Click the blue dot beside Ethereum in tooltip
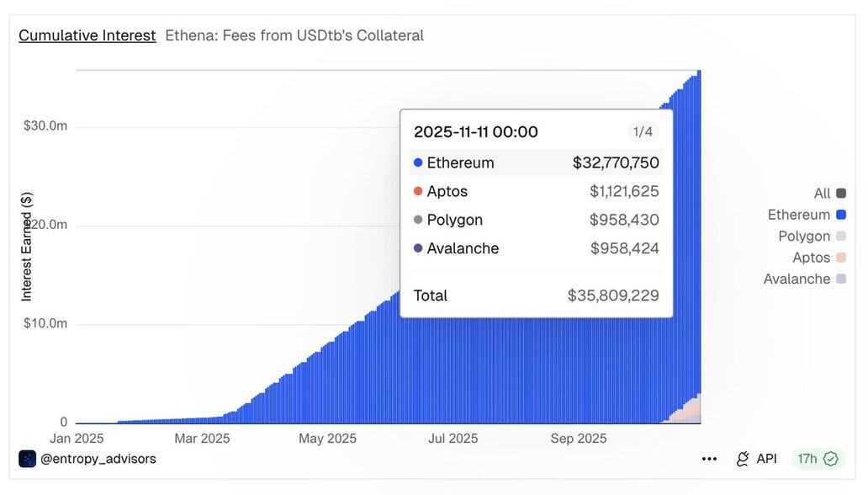The width and height of the screenshot is (868, 495). click(x=418, y=162)
